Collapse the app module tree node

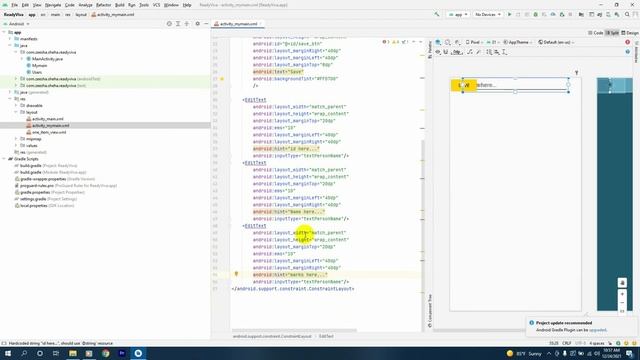point(4,32)
